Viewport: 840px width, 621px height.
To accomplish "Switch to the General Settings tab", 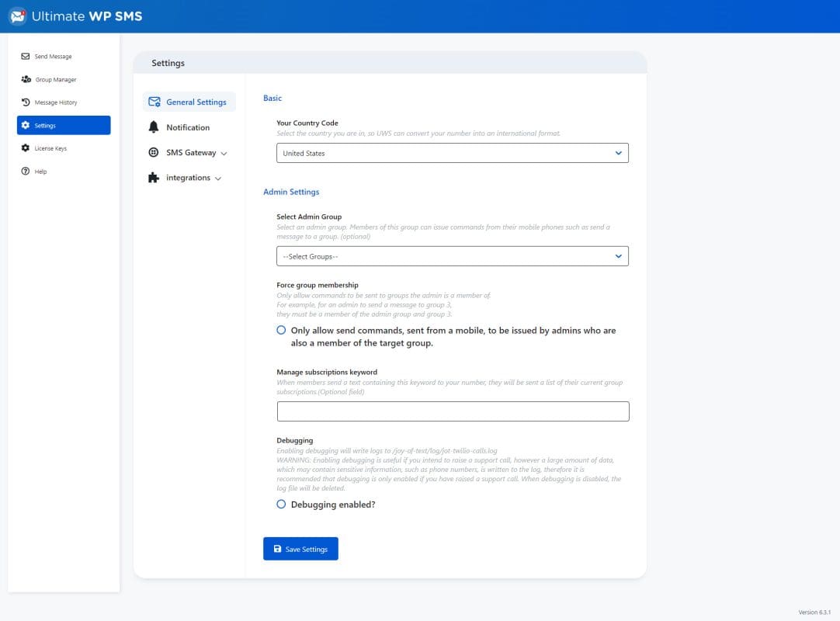I will click(189, 102).
